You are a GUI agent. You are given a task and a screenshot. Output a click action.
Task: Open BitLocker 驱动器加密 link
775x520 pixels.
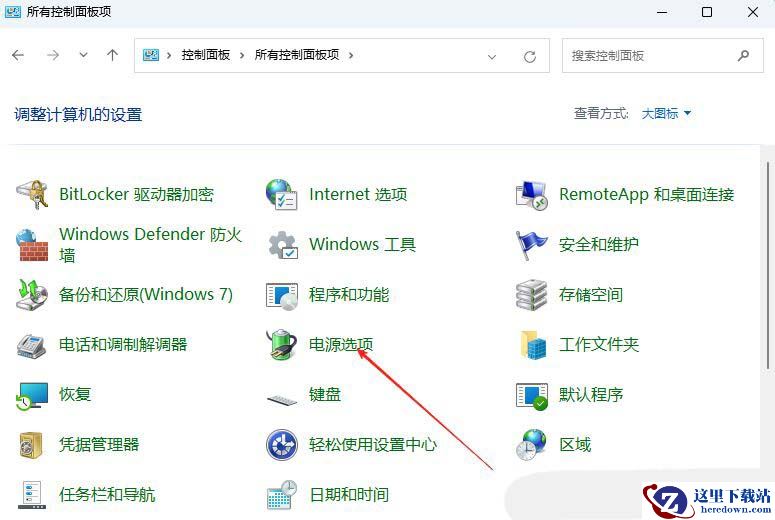(136, 194)
